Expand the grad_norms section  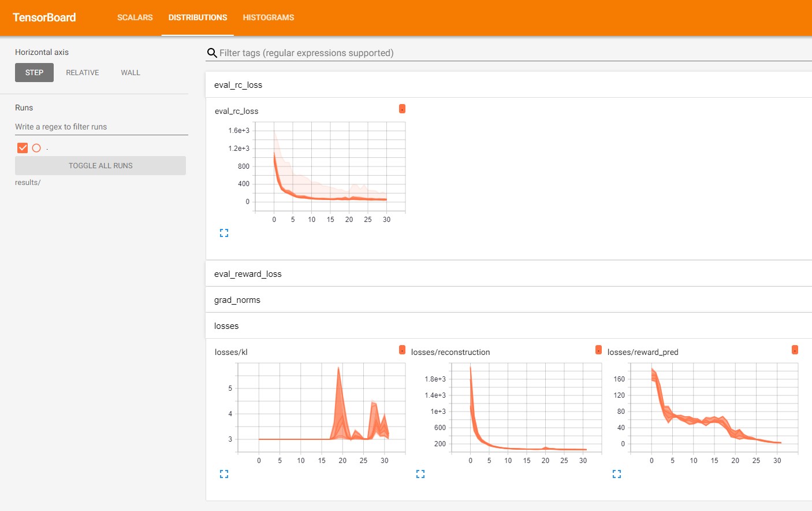point(509,300)
